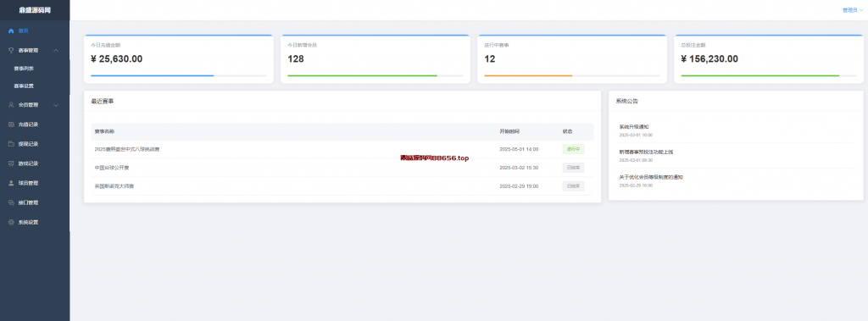Click the gear icon beside 系统设置
This screenshot has height=321, width=868.
(x=11, y=222)
